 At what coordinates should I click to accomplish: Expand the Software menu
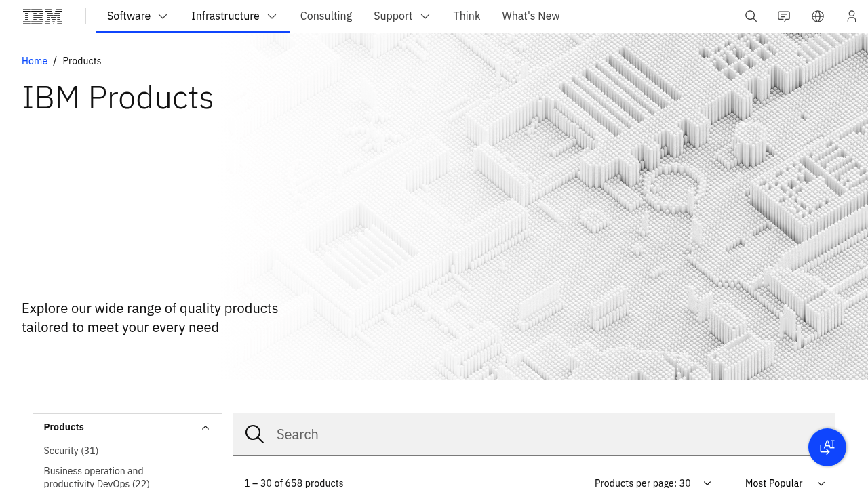point(137,16)
